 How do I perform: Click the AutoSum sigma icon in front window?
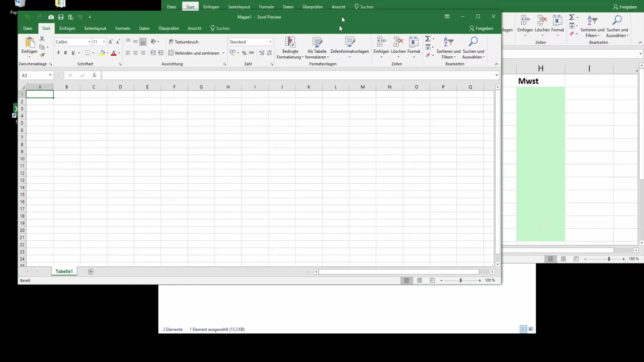[428, 39]
